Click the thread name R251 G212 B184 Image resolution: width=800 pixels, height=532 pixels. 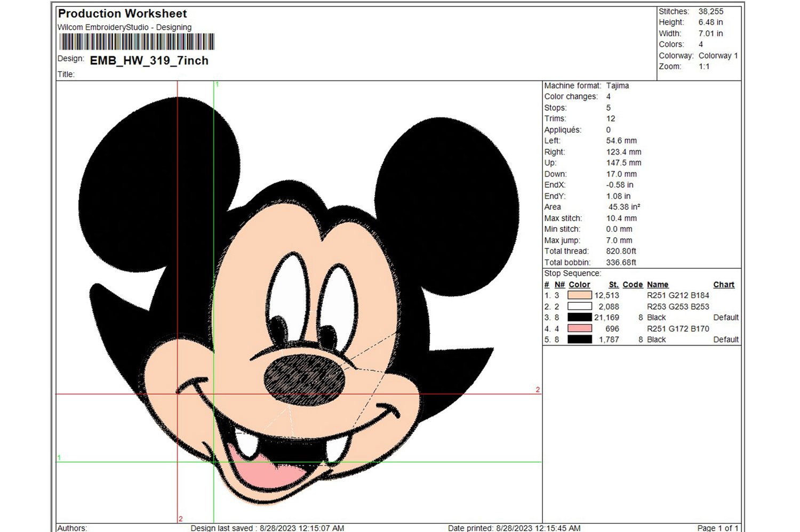[678, 295]
